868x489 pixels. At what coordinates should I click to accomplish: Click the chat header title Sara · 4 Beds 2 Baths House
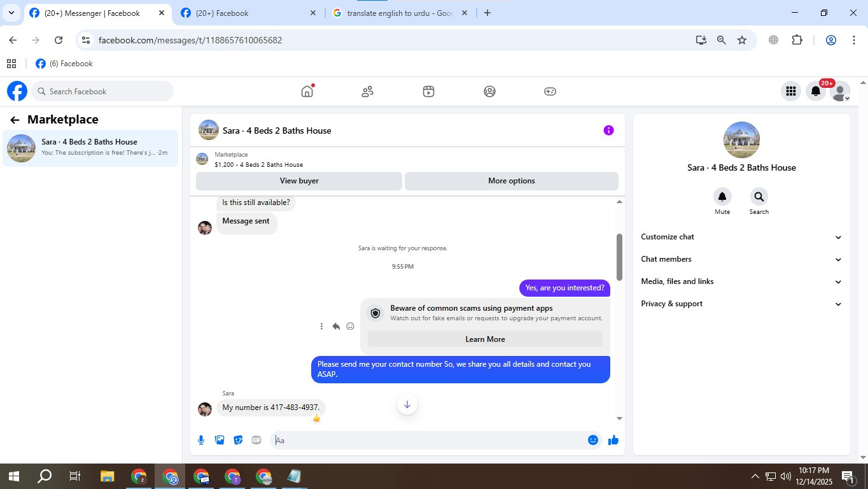pos(277,131)
